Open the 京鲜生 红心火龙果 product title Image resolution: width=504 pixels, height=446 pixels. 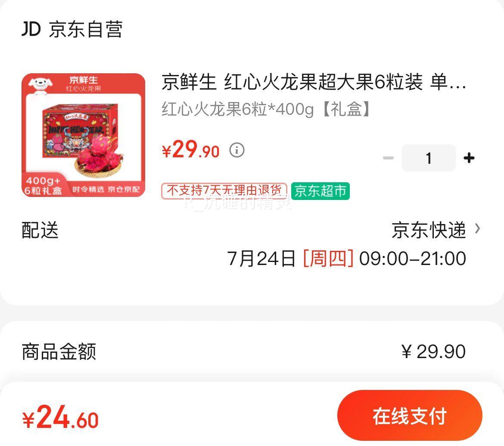point(314,82)
